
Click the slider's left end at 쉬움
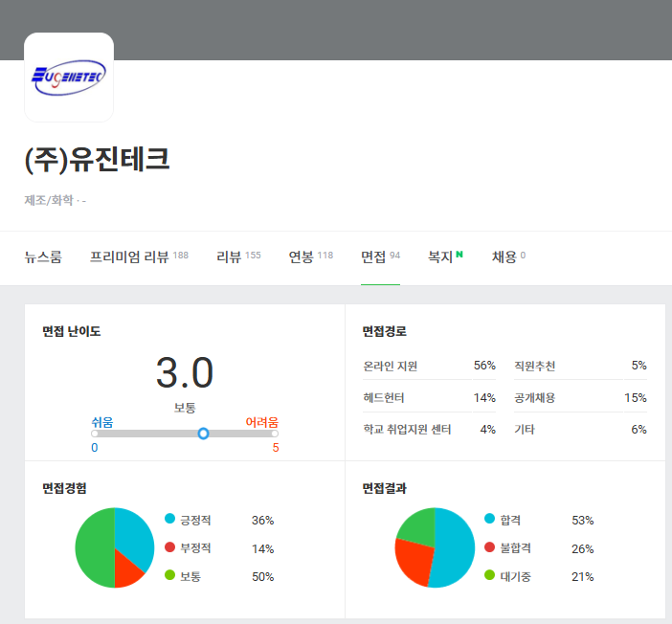94,434
